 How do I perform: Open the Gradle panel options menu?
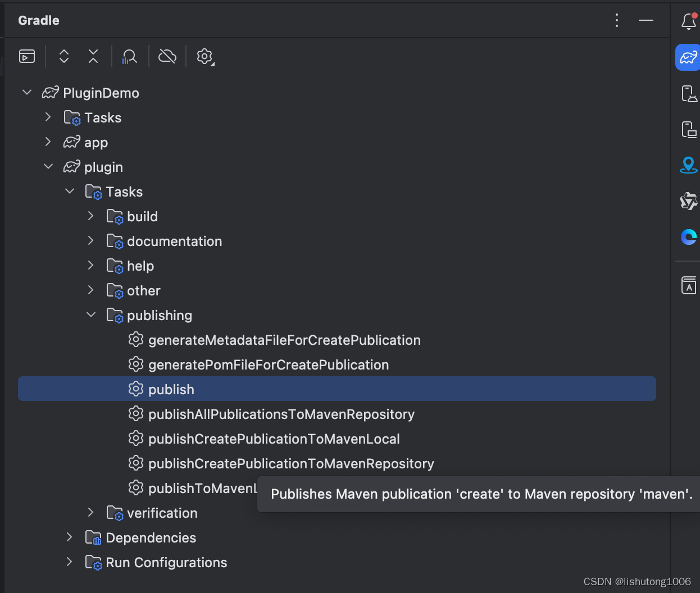pos(617,20)
